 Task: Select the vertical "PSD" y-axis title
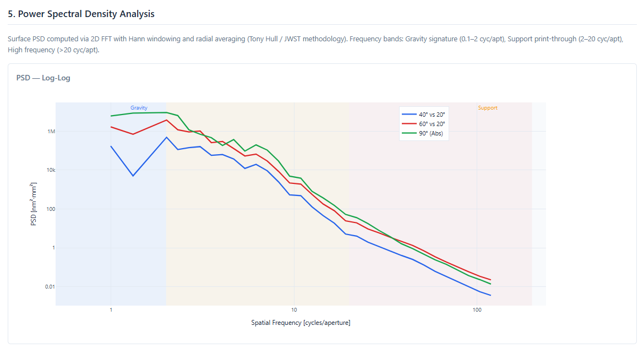click(34, 204)
